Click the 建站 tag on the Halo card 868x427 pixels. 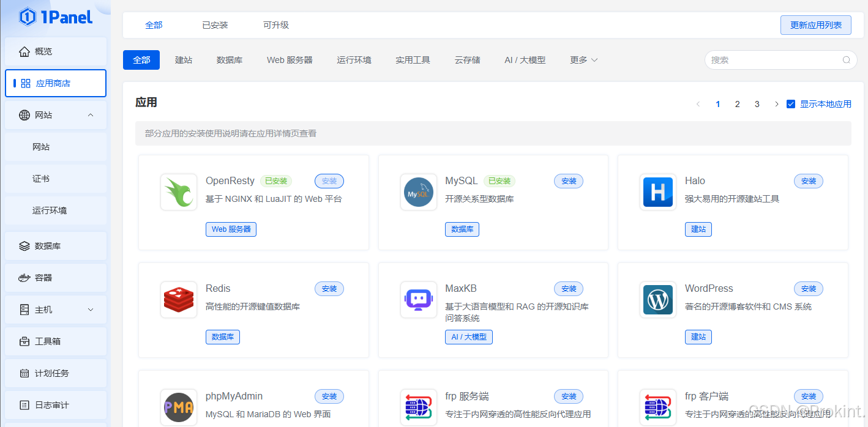tap(698, 229)
